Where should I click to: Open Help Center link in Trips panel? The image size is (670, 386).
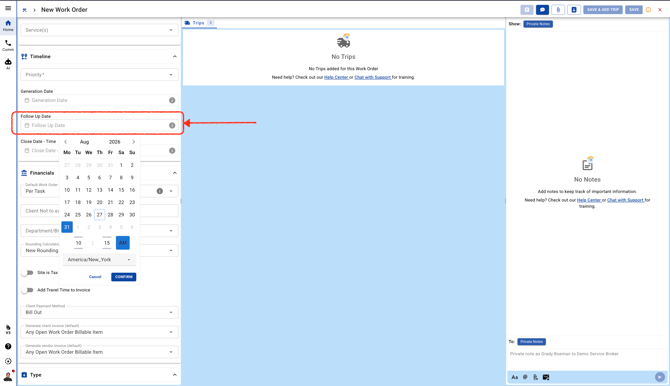[336, 77]
